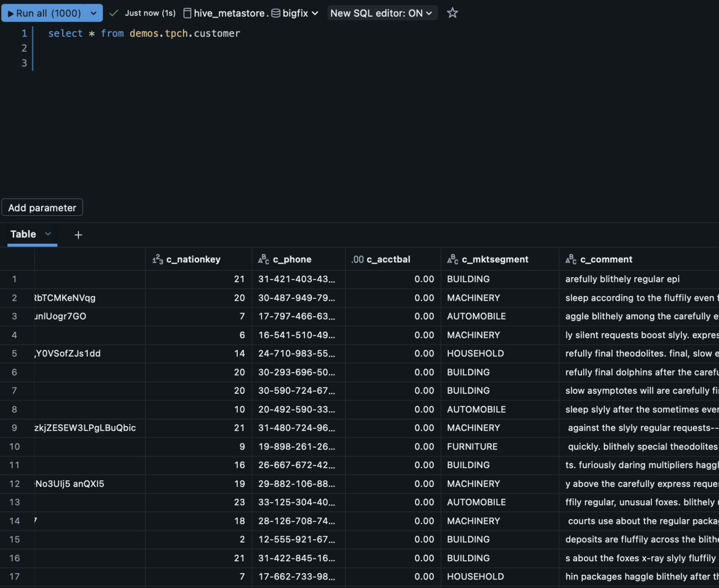Viewport: 719px width, 588px height.
Task: Click the c_acctbal decimal type icon
Action: (x=358, y=259)
